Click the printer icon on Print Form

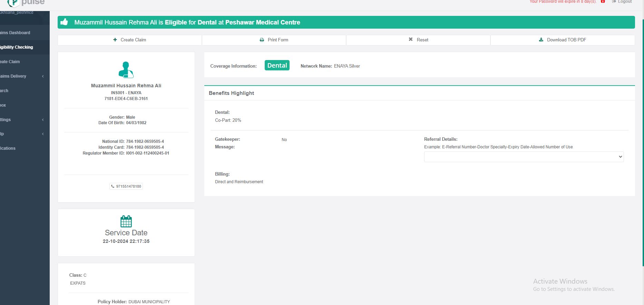262,40
